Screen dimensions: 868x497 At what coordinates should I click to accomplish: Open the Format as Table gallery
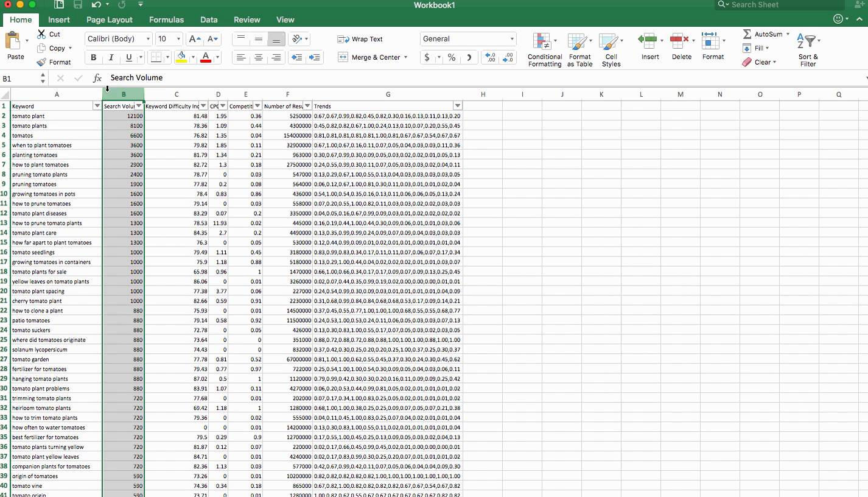click(579, 42)
